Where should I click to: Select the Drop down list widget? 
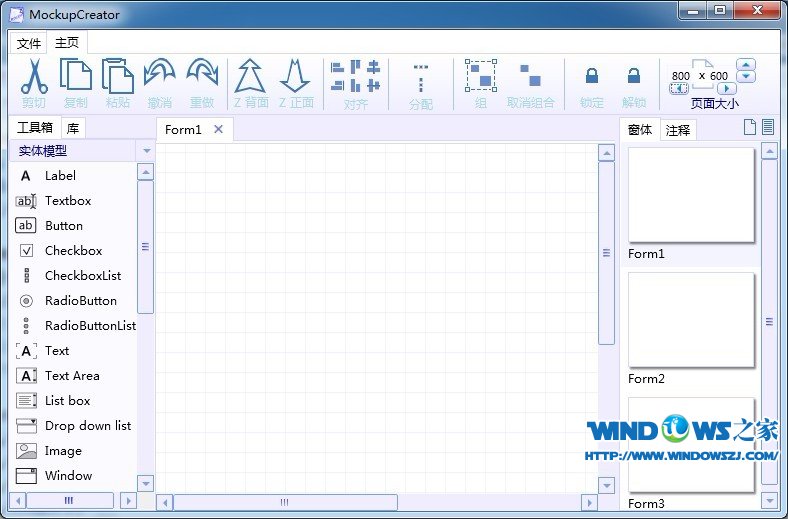87,426
